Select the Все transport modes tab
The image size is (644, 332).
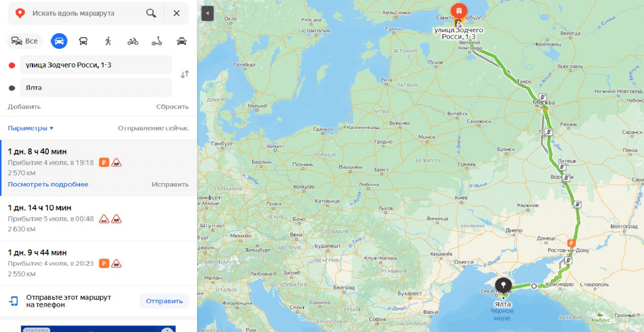(x=25, y=41)
